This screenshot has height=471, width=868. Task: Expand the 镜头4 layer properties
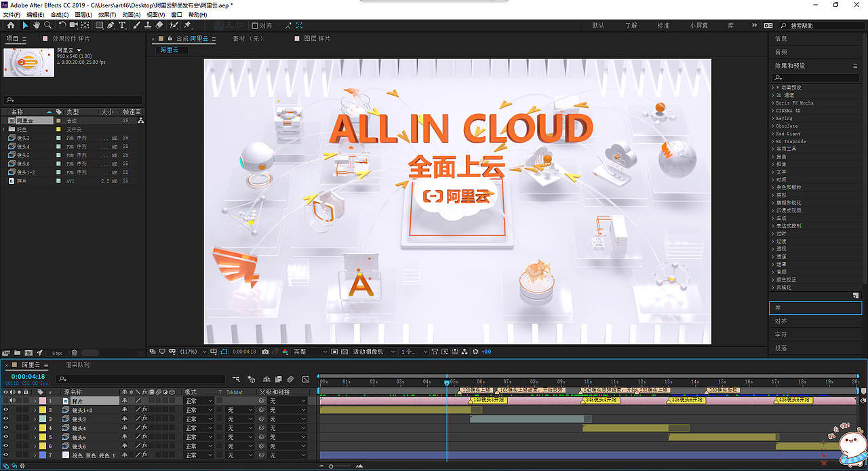35,428
